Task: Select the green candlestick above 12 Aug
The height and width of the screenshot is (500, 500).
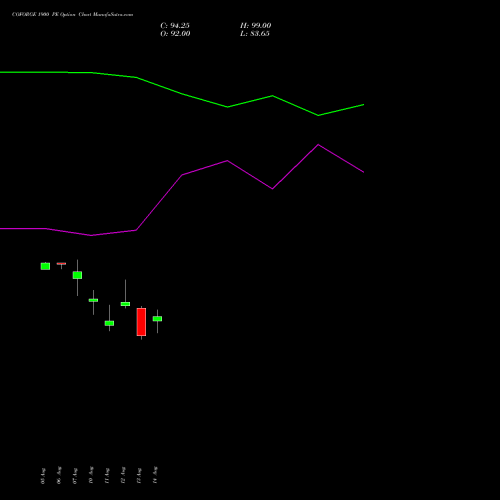Action: (125, 304)
